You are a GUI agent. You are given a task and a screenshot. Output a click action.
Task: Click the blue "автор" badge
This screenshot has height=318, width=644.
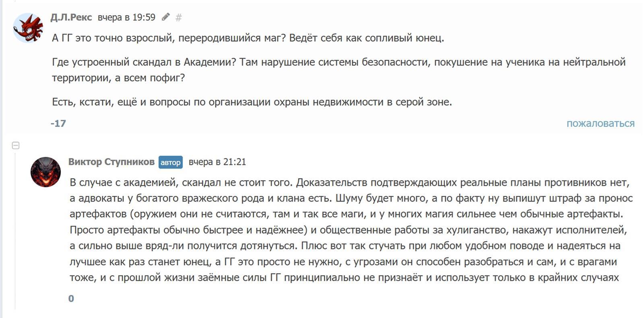(170, 162)
